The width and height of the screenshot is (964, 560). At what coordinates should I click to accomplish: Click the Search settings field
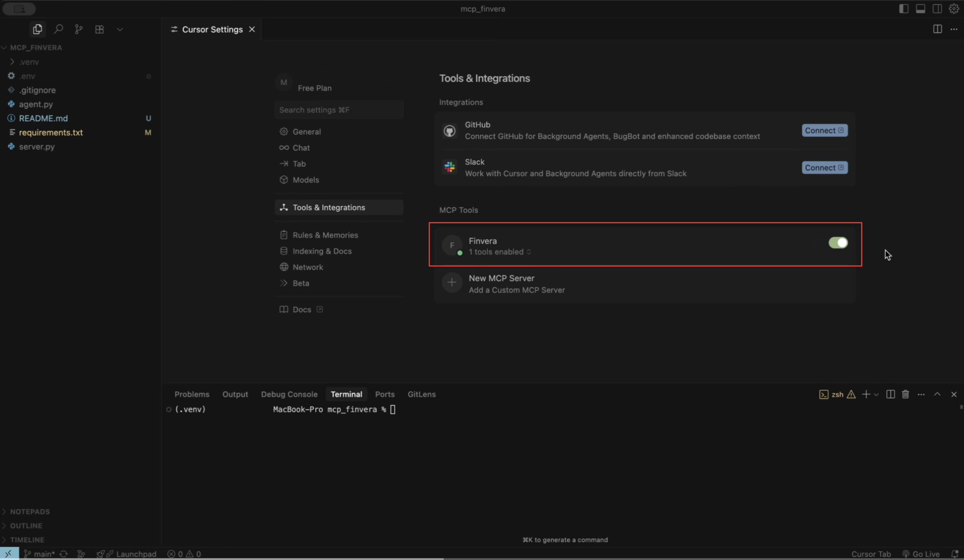pyautogui.click(x=339, y=110)
